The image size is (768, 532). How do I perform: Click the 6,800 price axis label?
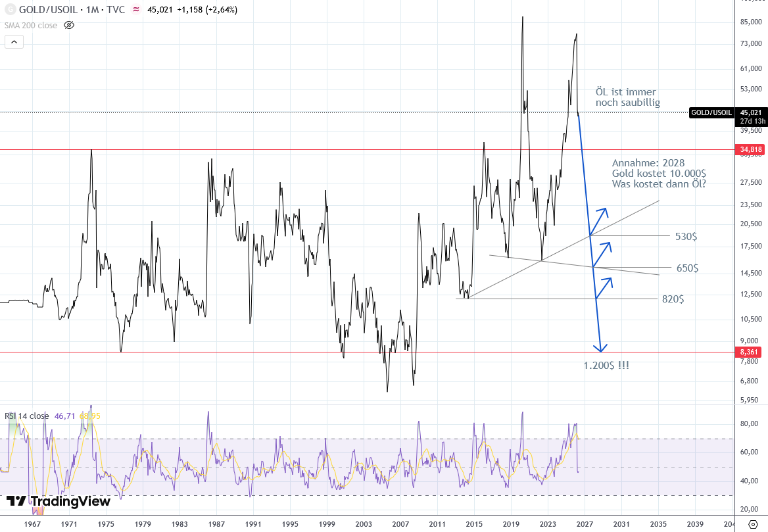[749, 381]
